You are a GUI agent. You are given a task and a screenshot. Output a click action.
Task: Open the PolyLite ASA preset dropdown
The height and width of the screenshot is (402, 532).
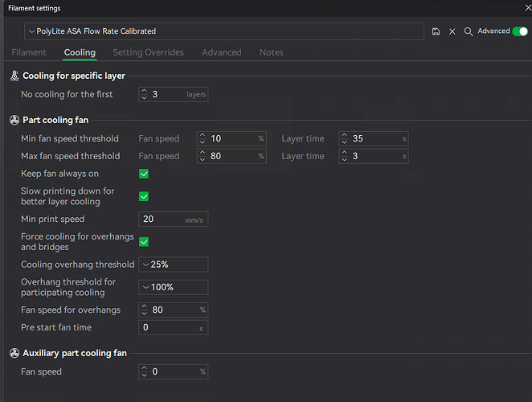[224, 31]
